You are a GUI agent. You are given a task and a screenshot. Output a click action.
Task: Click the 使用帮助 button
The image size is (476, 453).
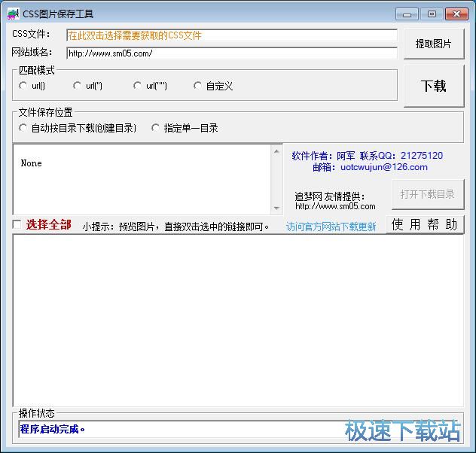[x=425, y=225]
